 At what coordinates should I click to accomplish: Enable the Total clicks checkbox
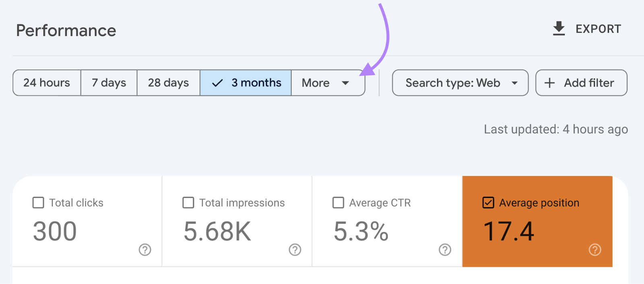pos(38,202)
